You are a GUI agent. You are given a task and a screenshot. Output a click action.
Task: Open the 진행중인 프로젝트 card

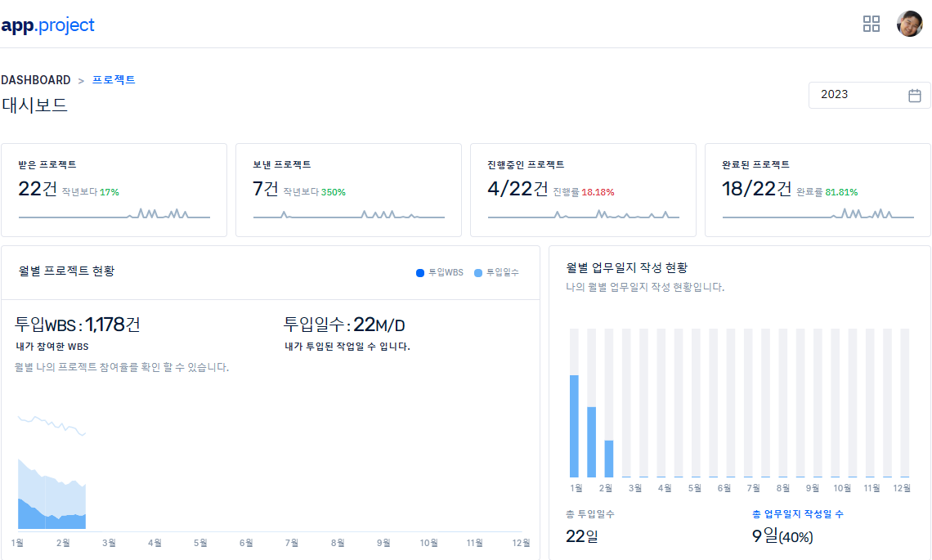[x=583, y=190]
